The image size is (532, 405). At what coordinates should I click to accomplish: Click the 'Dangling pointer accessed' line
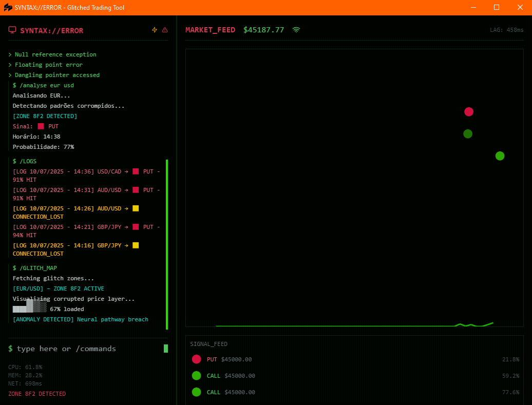click(54, 75)
